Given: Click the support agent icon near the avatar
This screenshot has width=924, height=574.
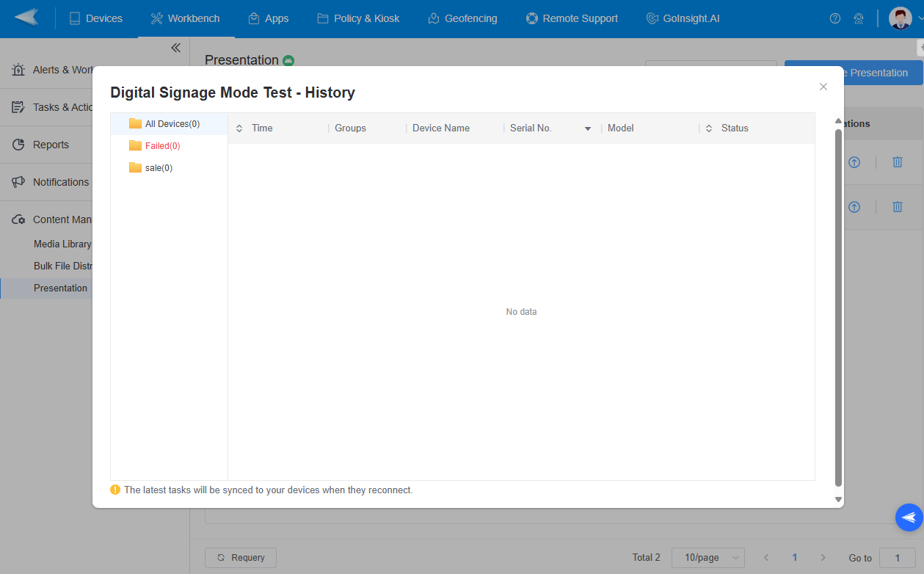Looking at the screenshot, I should pyautogui.click(x=859, y=18).
